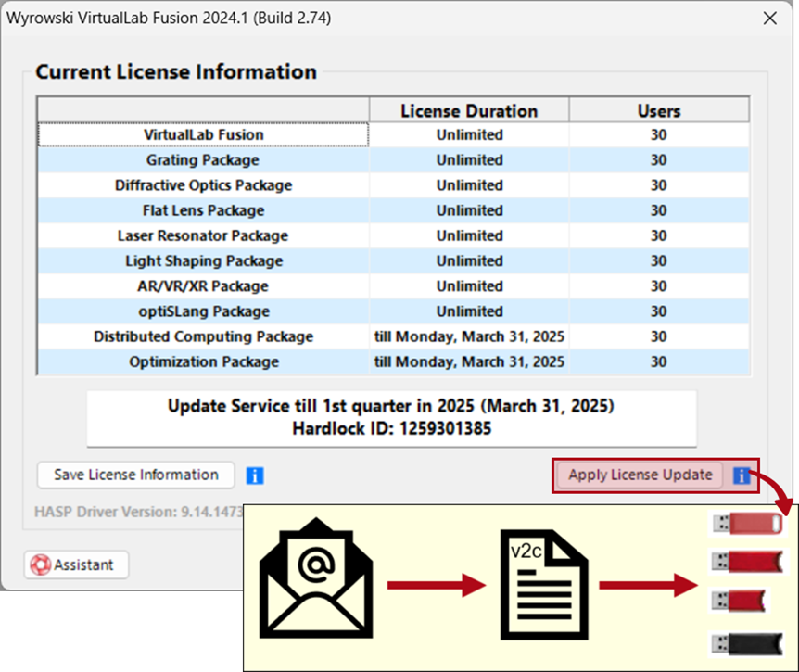
Task: Click Save License Information button
Action: point(136,475)
